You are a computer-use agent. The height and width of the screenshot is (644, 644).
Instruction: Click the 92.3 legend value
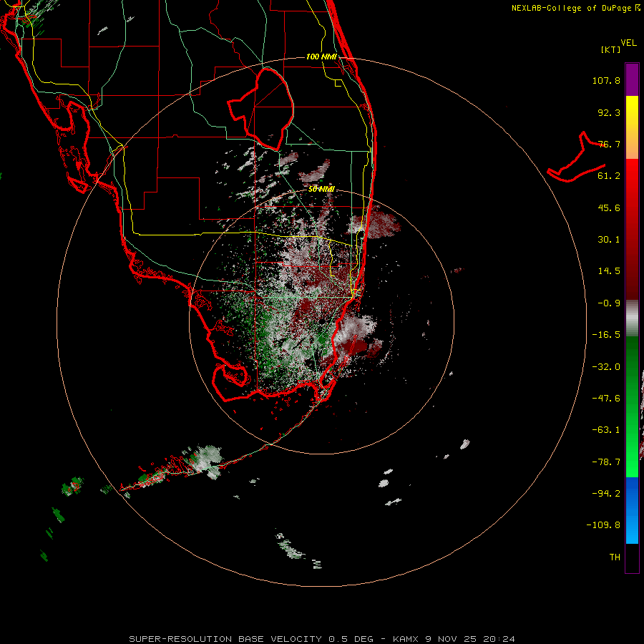[x=609, y=112]
